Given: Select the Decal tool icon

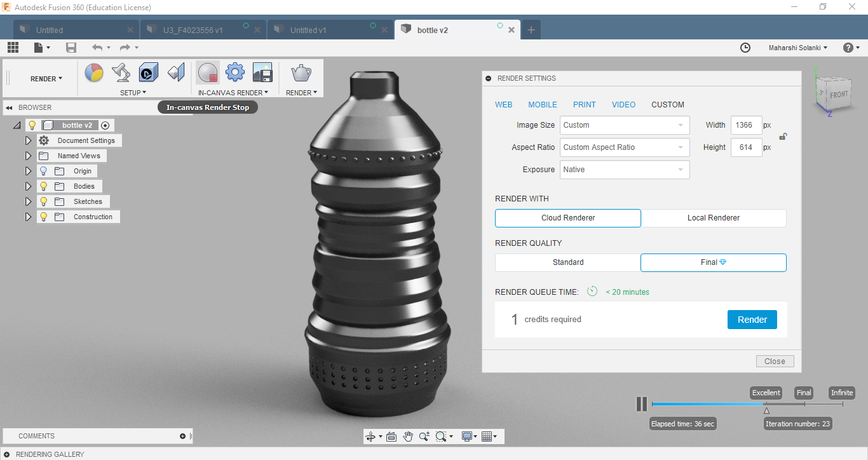Looking at the screenshot, I should [149, 73].
